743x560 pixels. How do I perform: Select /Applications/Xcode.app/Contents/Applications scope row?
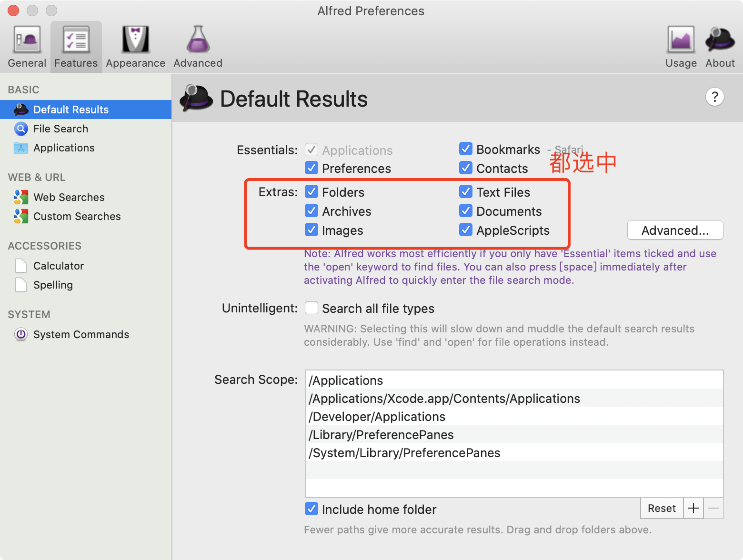[x=514, y=398]
